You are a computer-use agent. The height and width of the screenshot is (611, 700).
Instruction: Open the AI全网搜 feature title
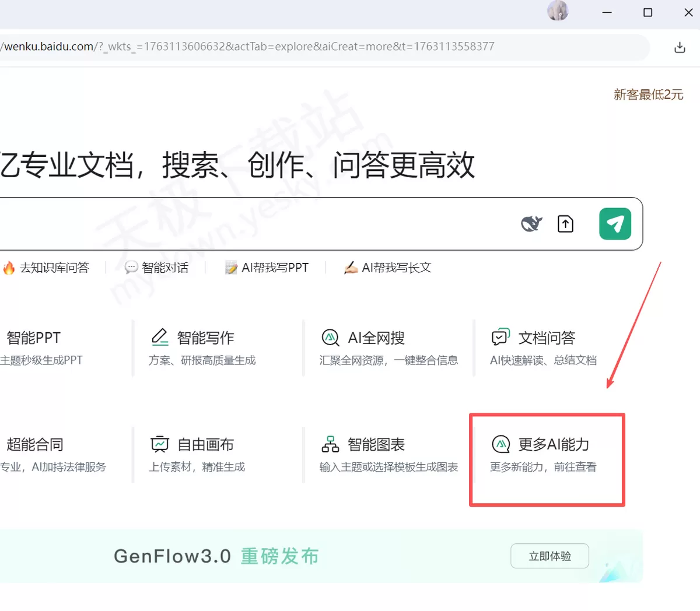pos(376,338)
